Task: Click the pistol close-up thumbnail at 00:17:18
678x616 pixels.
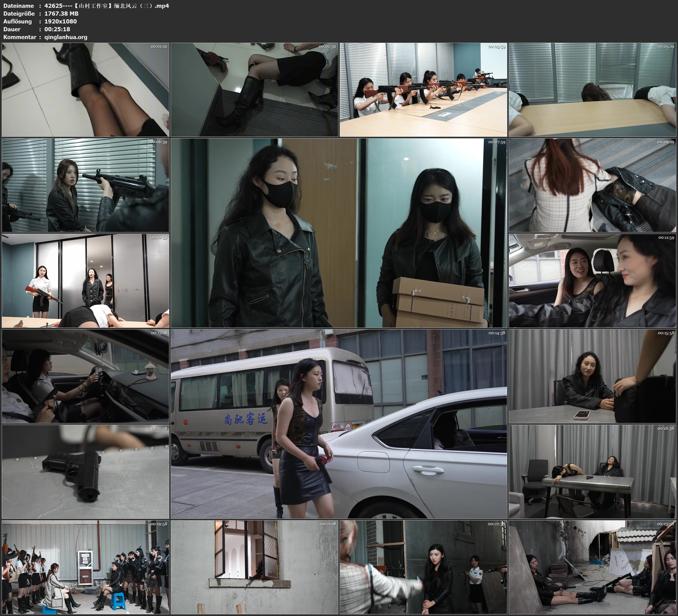Action: (x=85, y=471)
